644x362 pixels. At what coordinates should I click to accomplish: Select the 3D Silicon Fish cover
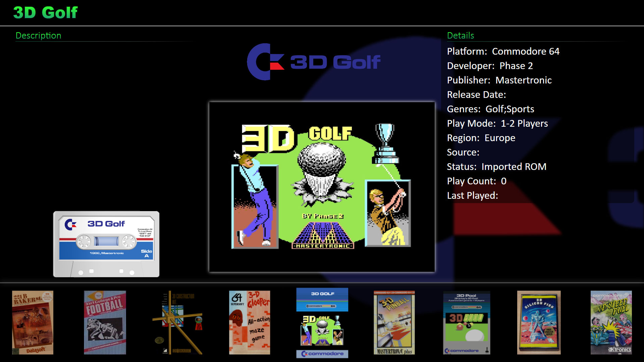(x=539, y=322)
